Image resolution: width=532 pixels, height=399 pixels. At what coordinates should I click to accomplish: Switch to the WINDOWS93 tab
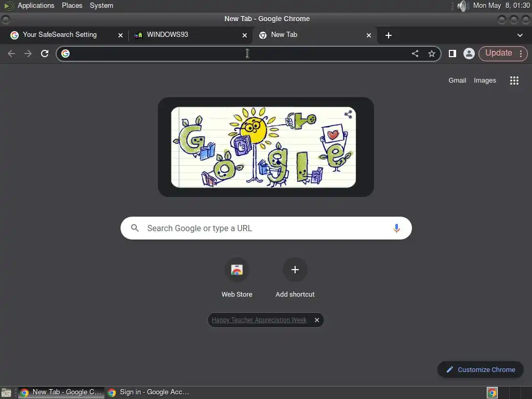[190, 35]
